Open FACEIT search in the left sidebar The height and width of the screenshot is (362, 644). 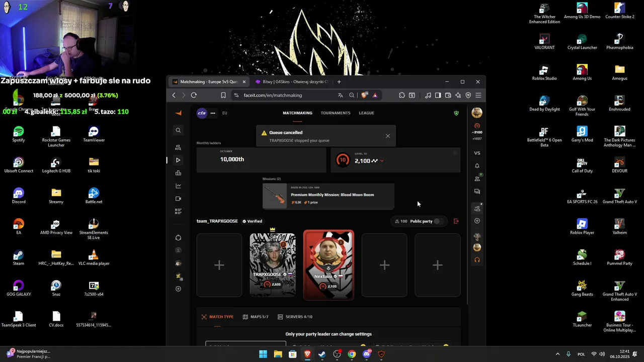(x=178, y=130)
